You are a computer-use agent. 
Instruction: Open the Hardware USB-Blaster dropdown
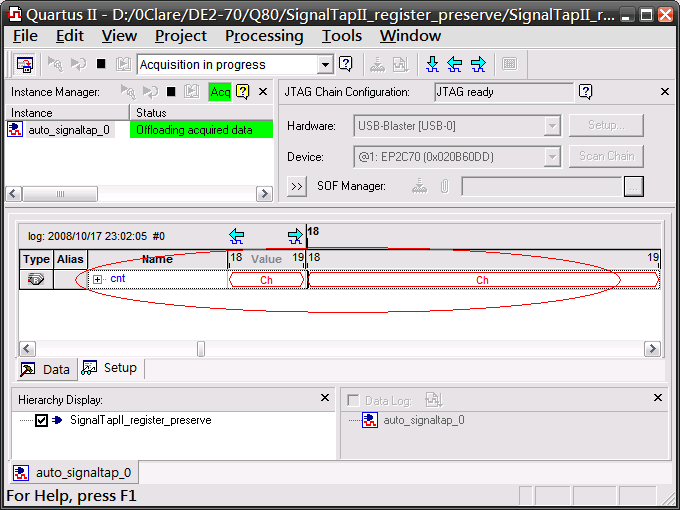tap(552, 126)
